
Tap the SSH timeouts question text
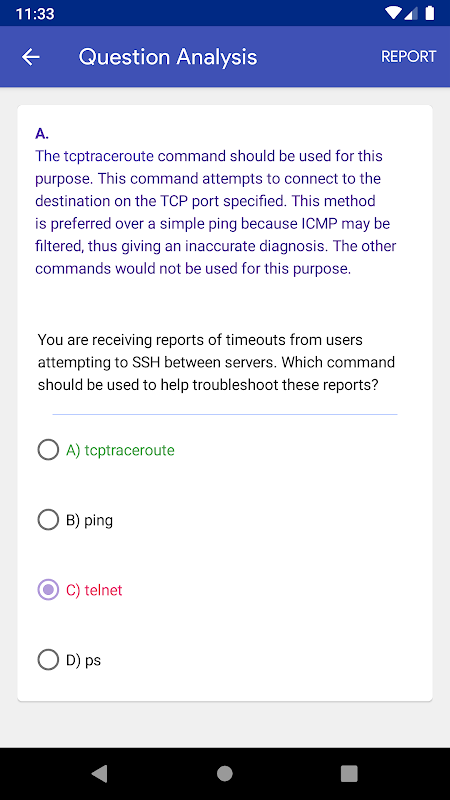[216, 362]
